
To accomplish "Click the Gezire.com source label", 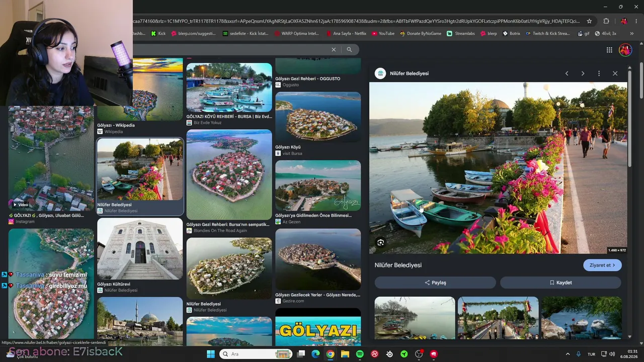I will pyautogui.click(x=293, y=301).
